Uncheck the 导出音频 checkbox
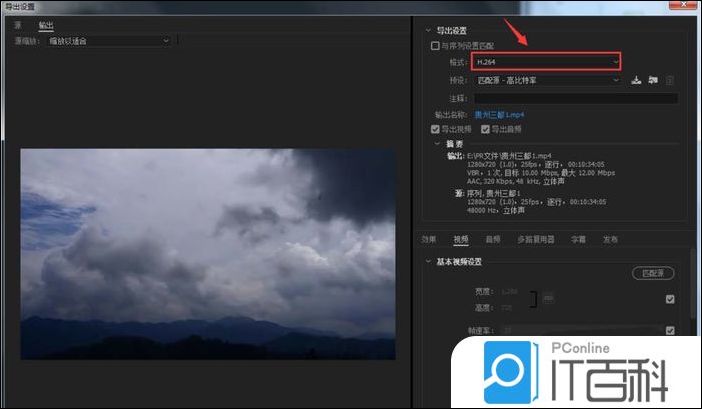 coord(485,129)
